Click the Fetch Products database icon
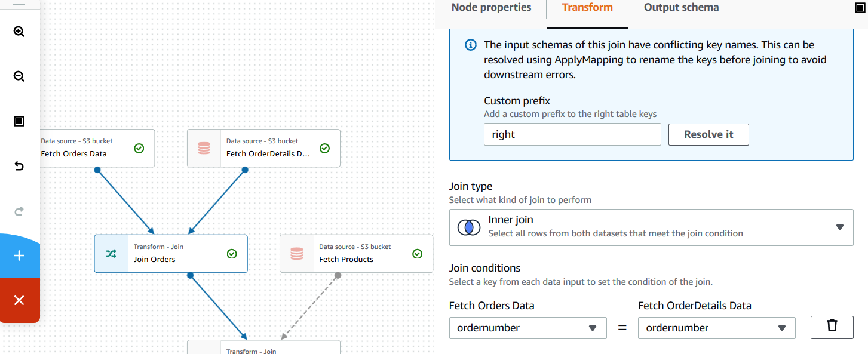This screenshot has height=354, width=868. 297,254
